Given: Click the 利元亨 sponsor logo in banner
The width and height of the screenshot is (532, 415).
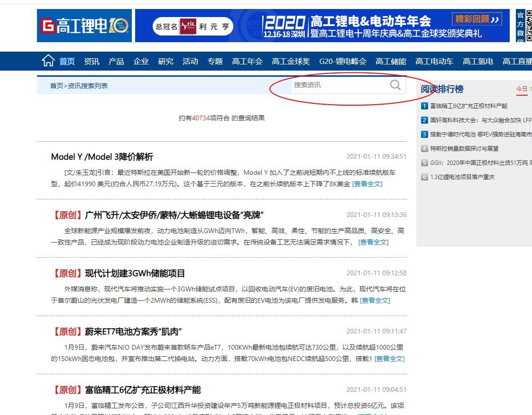Looking at the screenshot, I should 193,27.
